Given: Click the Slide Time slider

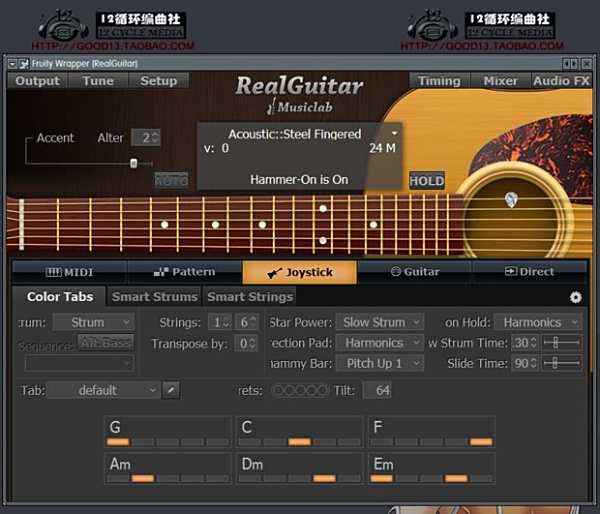Looking at the screenshot, I should click(561, 363).
